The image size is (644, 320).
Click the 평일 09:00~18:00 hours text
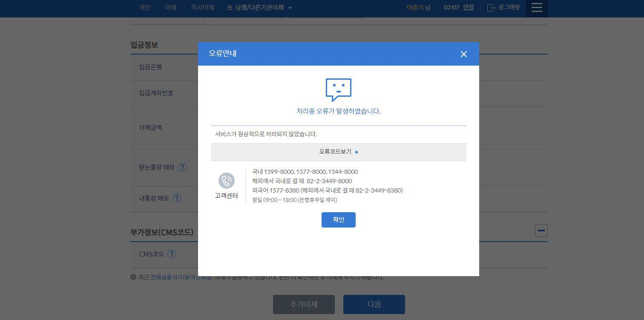point(294,200)
